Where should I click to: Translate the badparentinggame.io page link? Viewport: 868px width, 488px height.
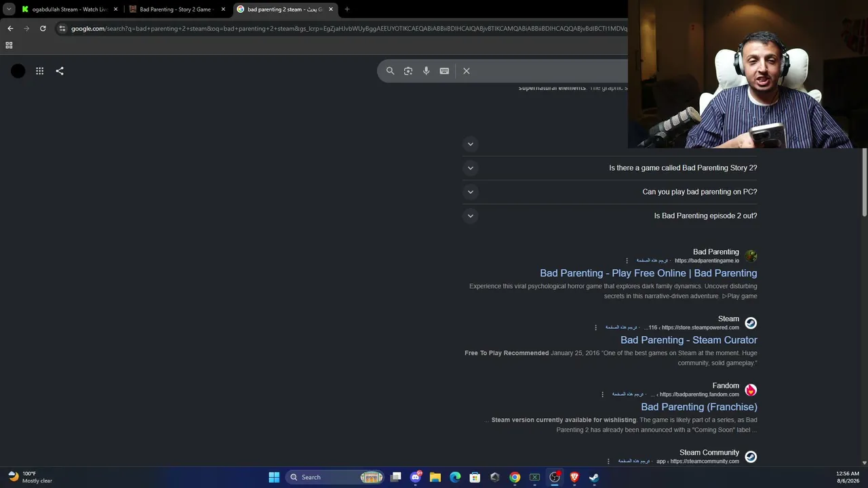click(652, 261)
